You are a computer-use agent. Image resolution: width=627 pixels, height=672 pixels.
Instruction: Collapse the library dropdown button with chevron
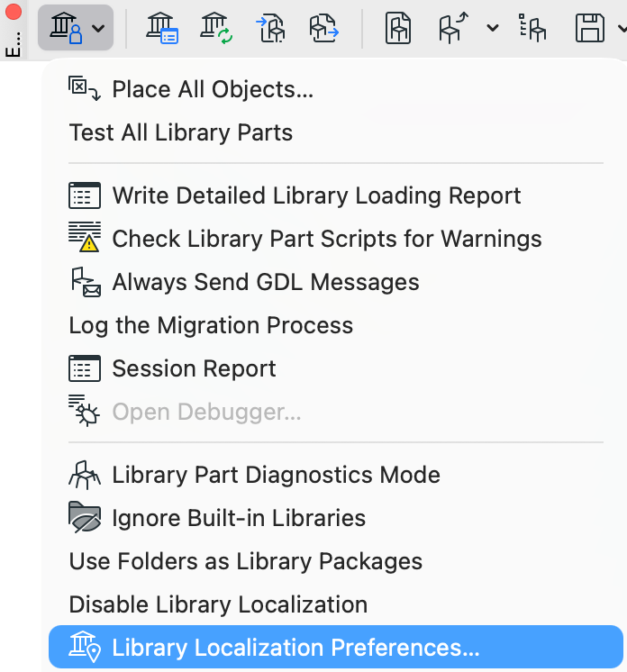click(x=76, y=28)
